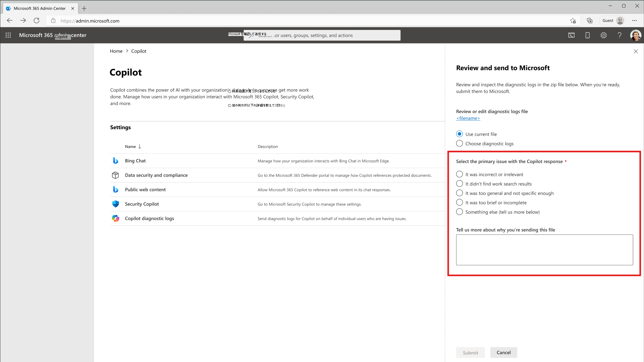Image resolution: width=644 pixels, height=362 pixels.
Task: Click the 'Tell us more' text box
Action: (x=544, y=250)
